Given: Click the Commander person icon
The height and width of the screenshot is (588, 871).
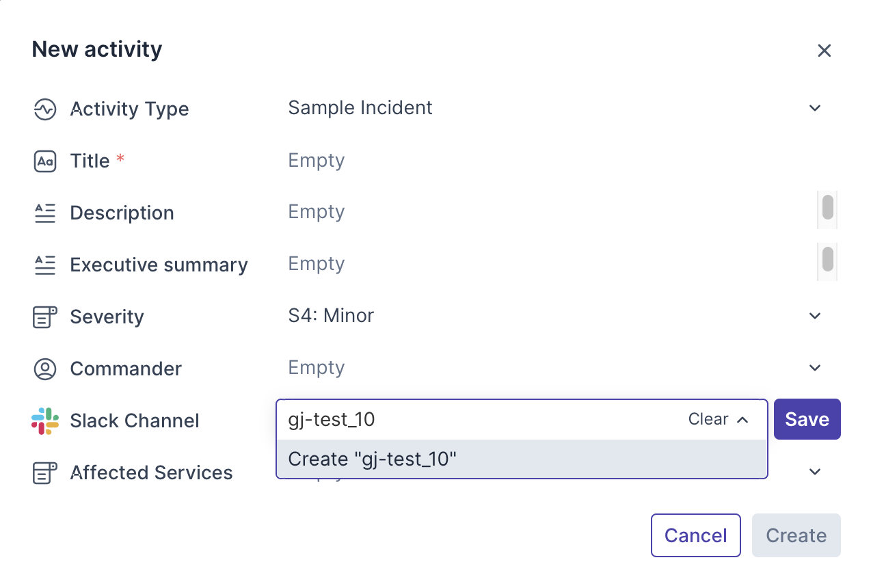Looking at the screenshot, I should pos(45,369).
